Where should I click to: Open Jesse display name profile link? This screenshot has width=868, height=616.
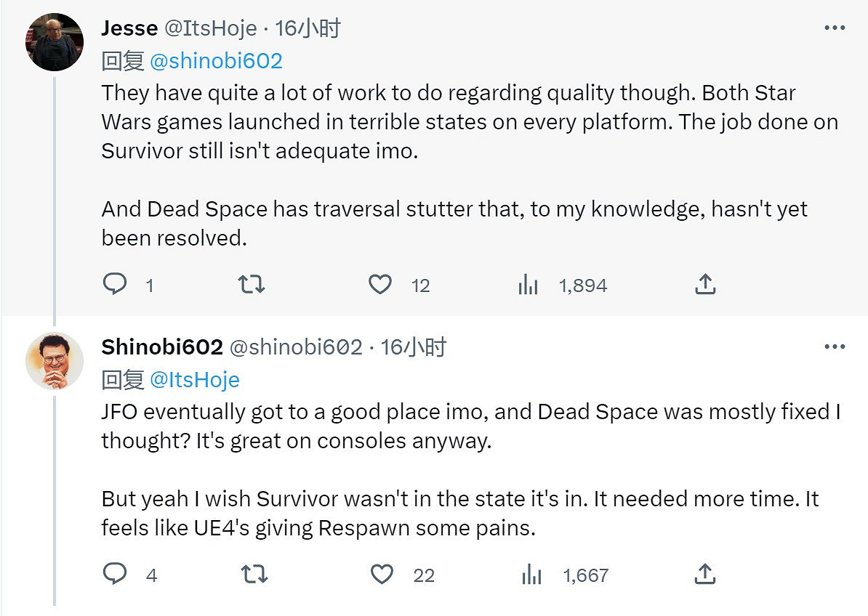129,28
